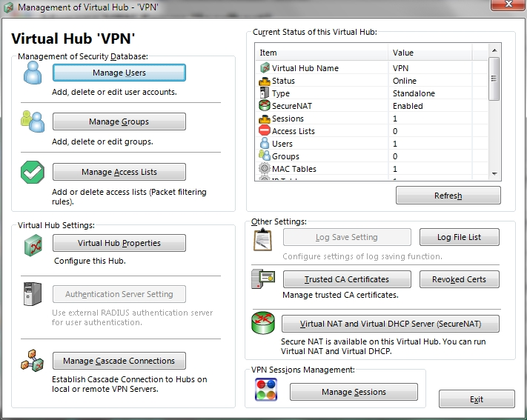The width and height of the screenshot is (527, 420).
Task: Select the SecureNAT row in status list
Action: click(x=371, y=106)
